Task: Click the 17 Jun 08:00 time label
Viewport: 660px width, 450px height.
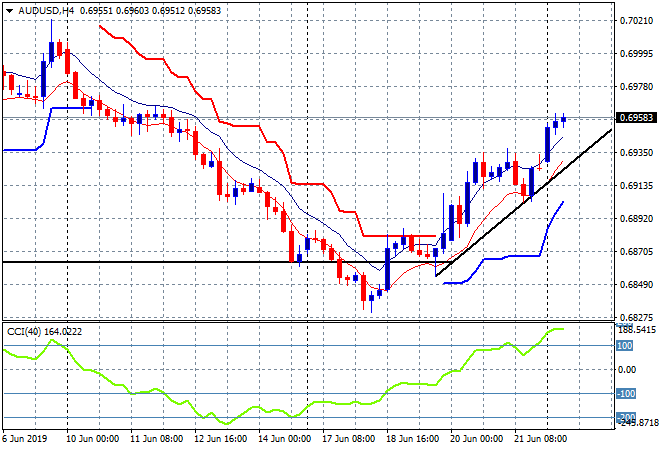Action: pyautogui.click(x=349, y=439)
